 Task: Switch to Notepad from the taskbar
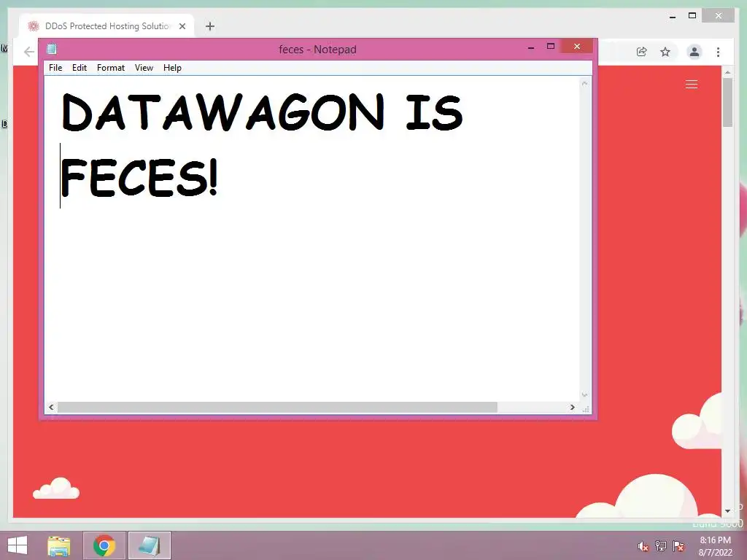point(149,545)
